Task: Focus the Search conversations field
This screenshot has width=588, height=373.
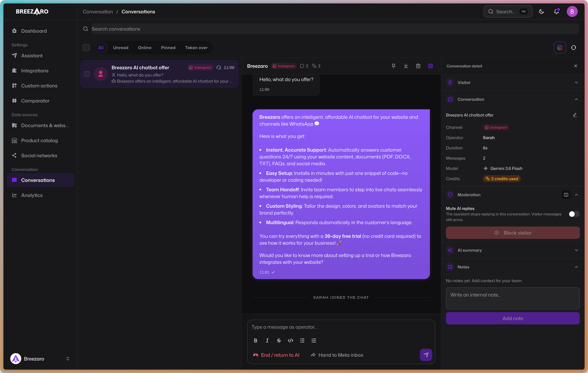Action: coord(335,29)
